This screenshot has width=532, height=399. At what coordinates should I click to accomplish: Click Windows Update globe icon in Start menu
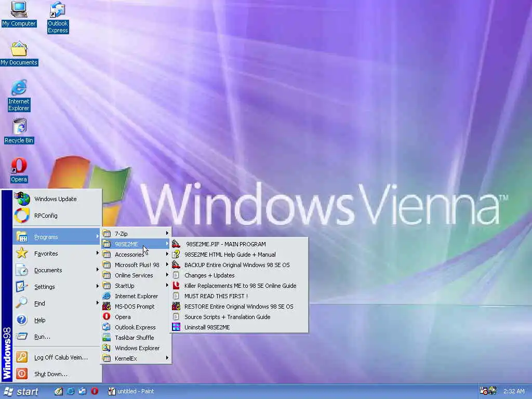click(22, 199)
